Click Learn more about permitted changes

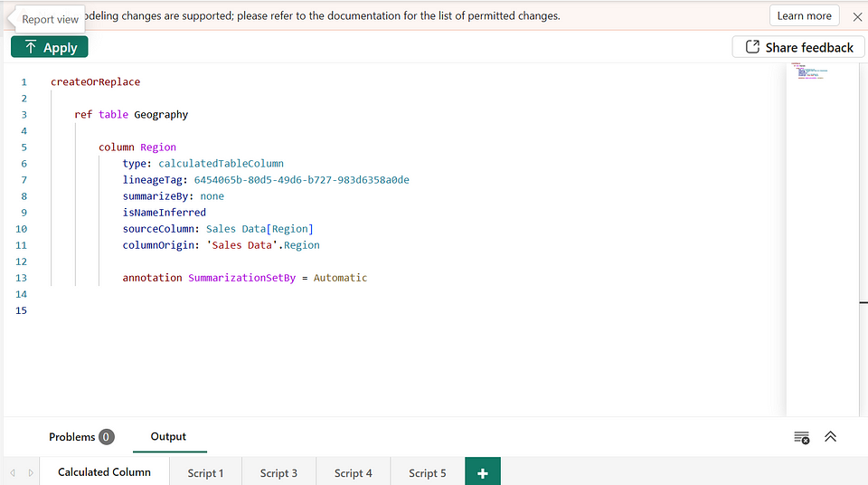[804, 15]
